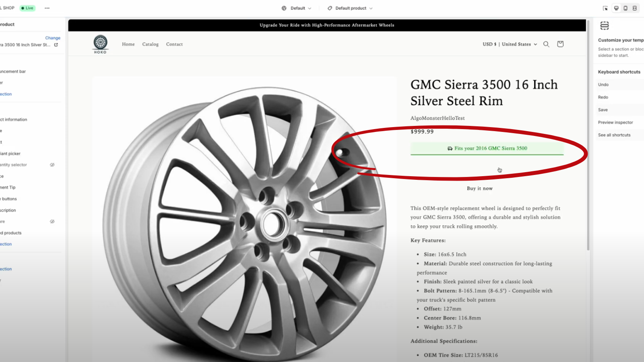
Task: Click the AlgoMonsterHelloTest vendor text
Action: (438, 118)
